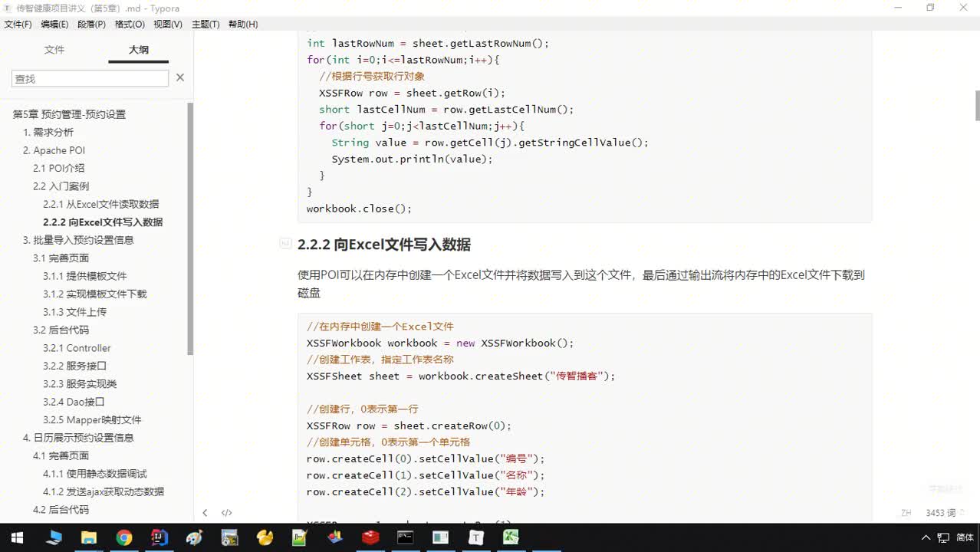This screenshot has width=980, height=552.
Task: Jump to 3.2.1 Controller
Action: tap(77, 348)
